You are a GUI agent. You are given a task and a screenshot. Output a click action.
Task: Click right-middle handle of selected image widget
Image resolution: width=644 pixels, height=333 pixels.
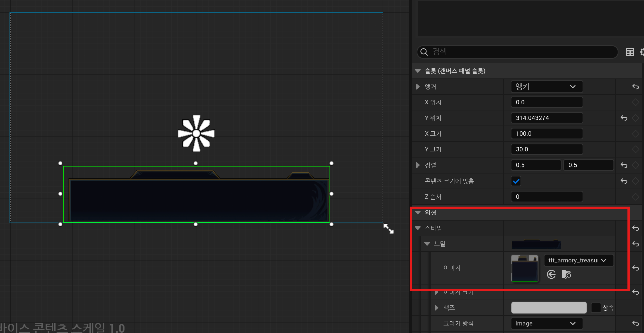[x=332, y=194]
